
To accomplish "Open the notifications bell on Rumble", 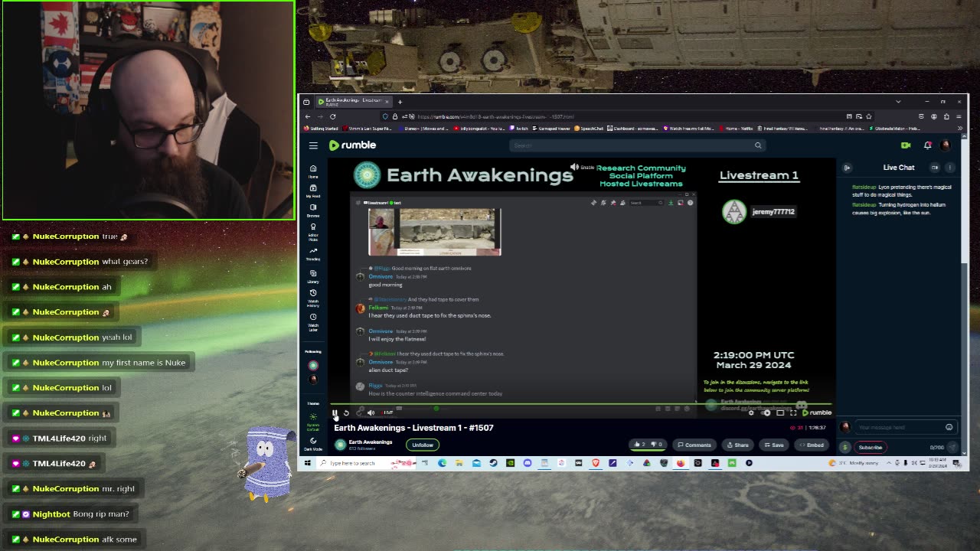I will click(928, 145).
